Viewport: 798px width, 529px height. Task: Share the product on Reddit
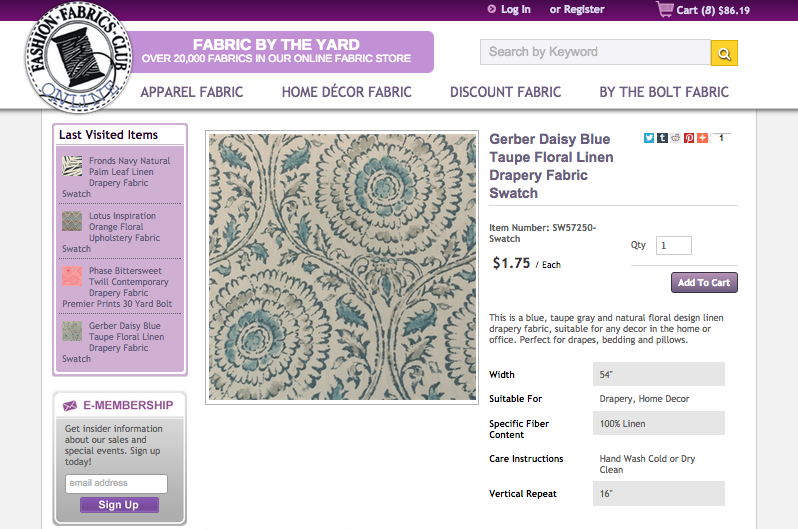pos(675,137)
